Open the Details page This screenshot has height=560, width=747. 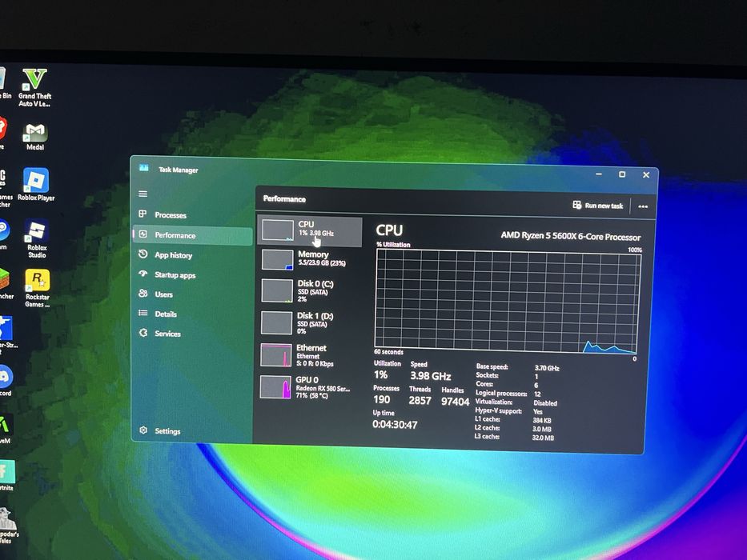192,314
